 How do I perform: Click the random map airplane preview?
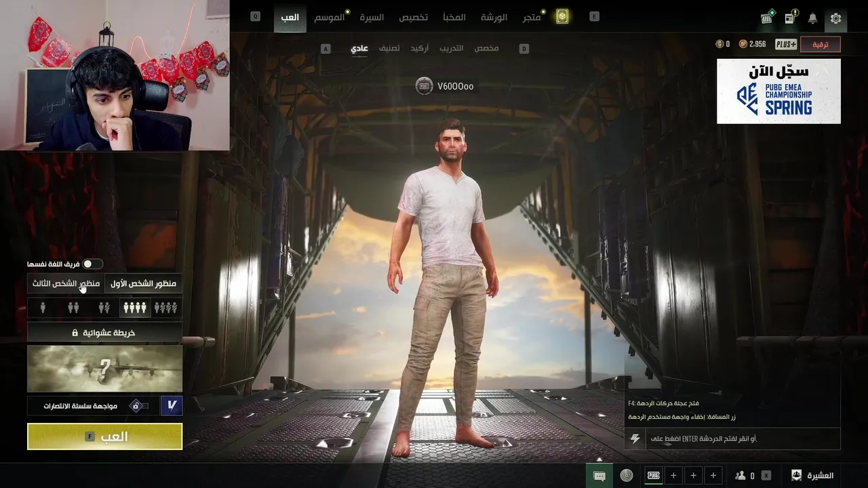(104, 369)
